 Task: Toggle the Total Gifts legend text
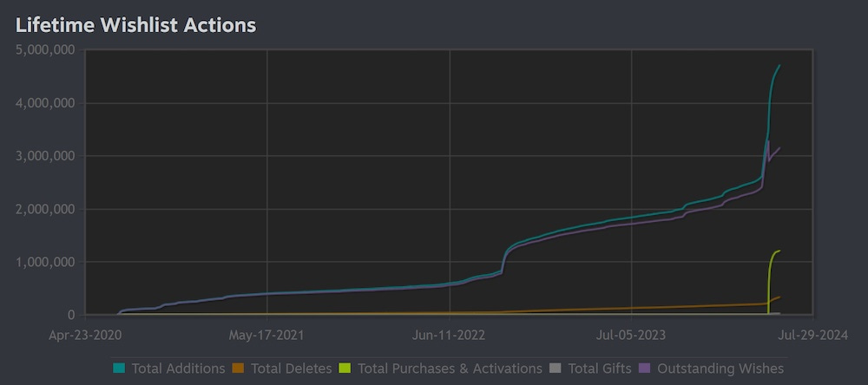(x=599, y=369)
